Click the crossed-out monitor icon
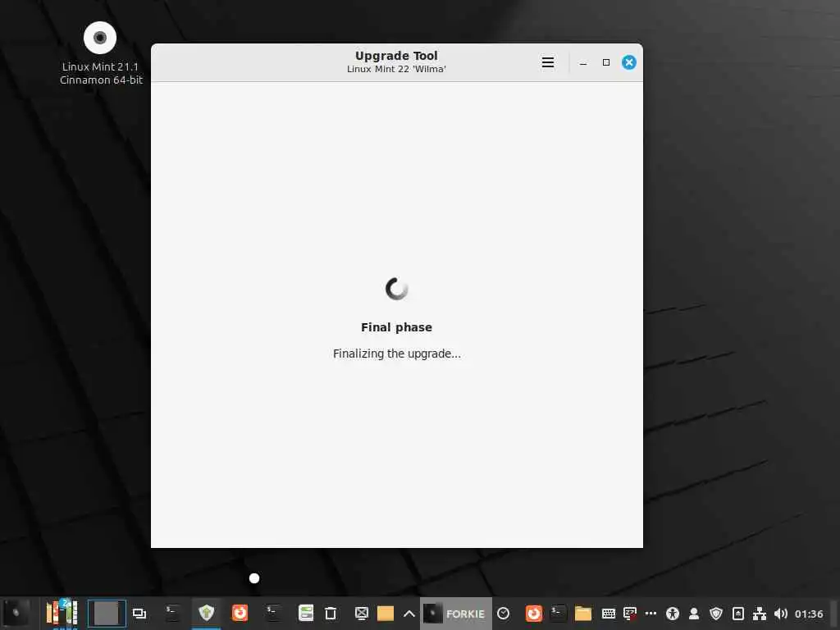Screen dimensions: 840x630 (362, 614)
